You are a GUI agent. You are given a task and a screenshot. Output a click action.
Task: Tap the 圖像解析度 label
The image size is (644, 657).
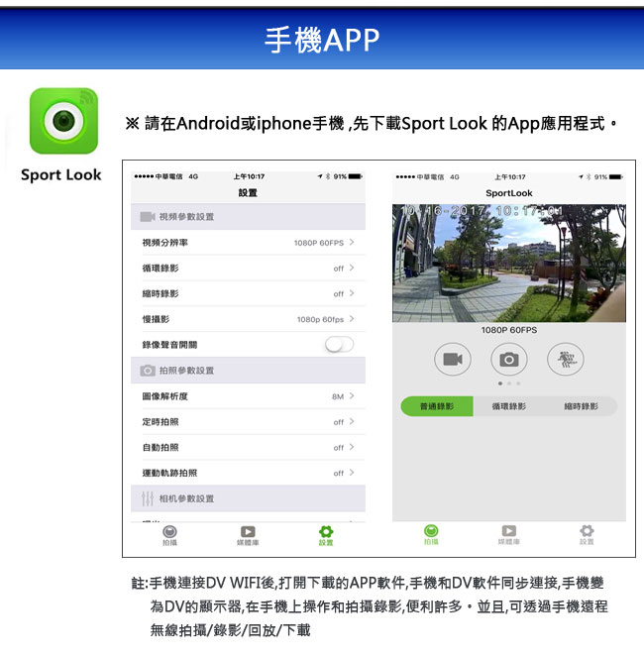(x=165, y=396)
